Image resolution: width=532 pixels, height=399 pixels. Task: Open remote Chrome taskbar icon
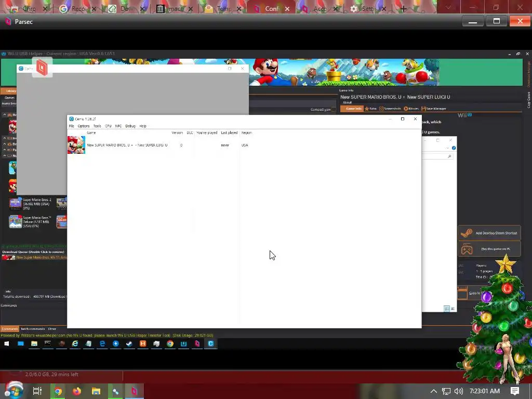coord(170,344)
